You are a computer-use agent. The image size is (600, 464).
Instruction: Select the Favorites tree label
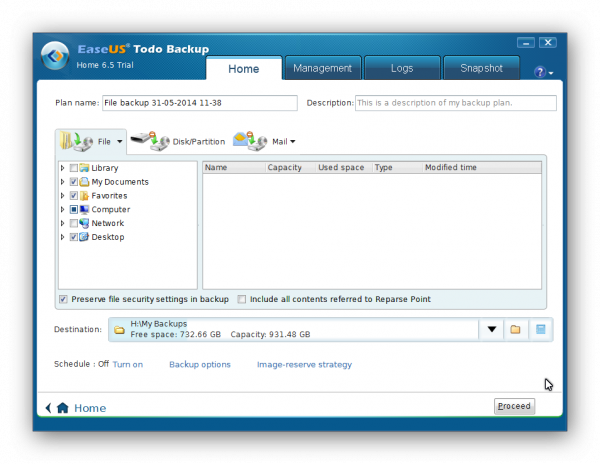109,195
